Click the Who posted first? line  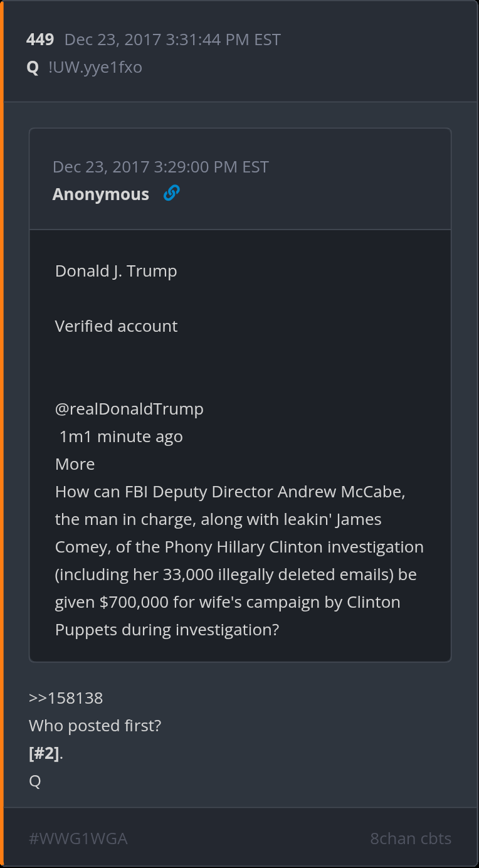coord(95,726)
